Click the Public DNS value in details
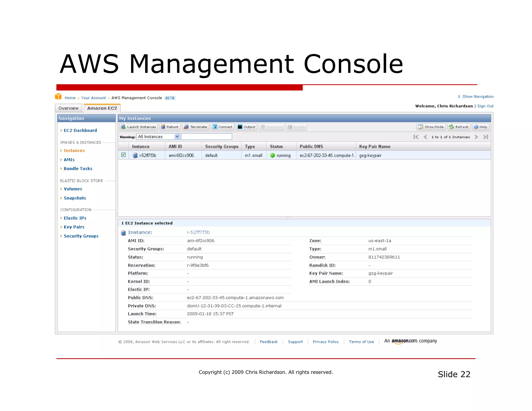Screen dimensions: 532x411 [x=235, y=298]
